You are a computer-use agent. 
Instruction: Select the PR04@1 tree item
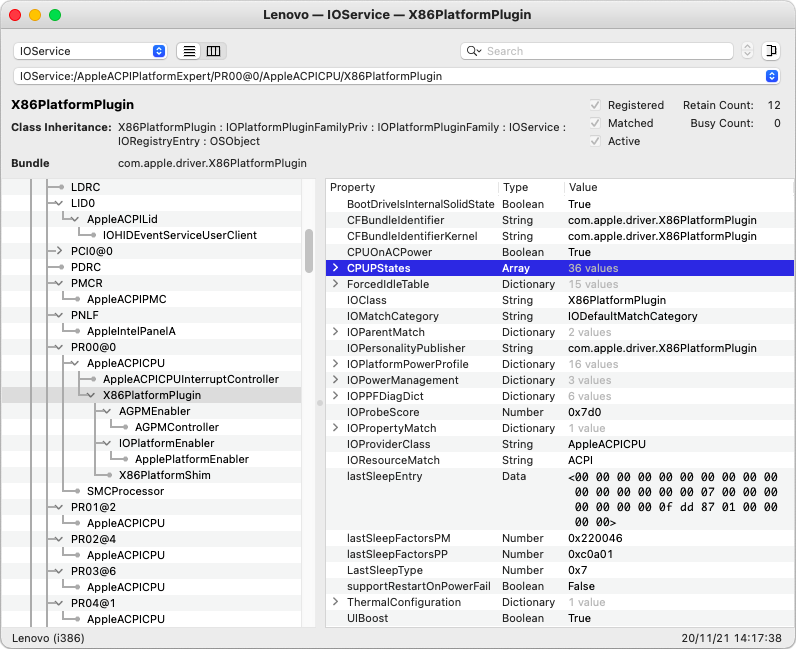point(93,603)
